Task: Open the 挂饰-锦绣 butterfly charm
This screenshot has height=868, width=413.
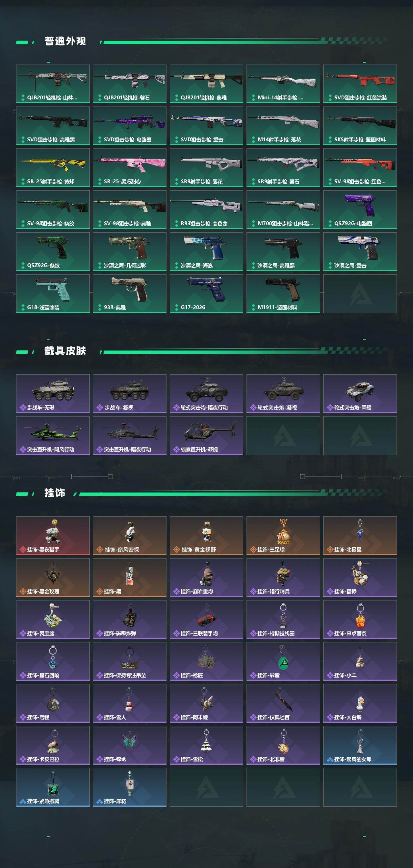Action: [x=130, y=745]
